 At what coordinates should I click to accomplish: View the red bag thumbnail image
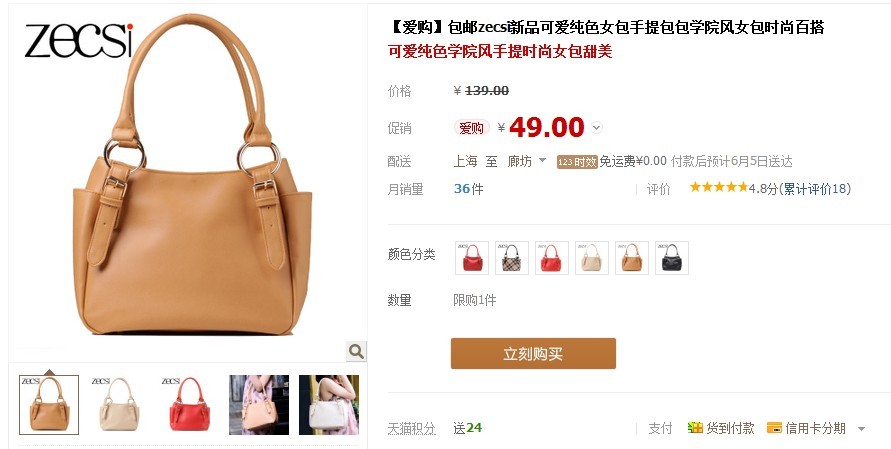189,405
